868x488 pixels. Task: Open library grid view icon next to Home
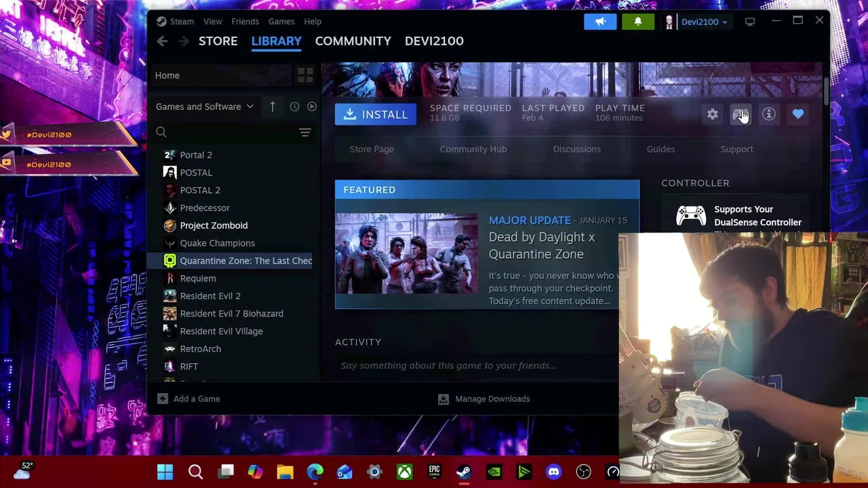click(305, 75)
